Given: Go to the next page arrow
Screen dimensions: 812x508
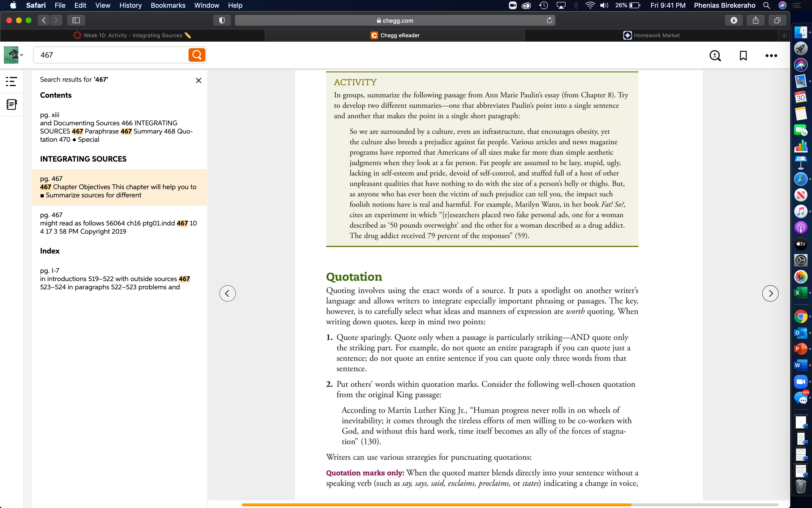Looking at the screenshot, I should click(770, 293).
